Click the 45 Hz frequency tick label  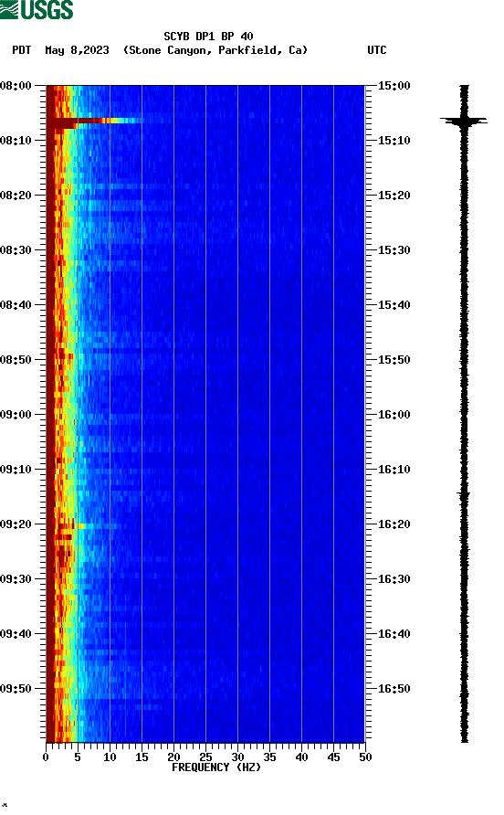coord(333,757)
